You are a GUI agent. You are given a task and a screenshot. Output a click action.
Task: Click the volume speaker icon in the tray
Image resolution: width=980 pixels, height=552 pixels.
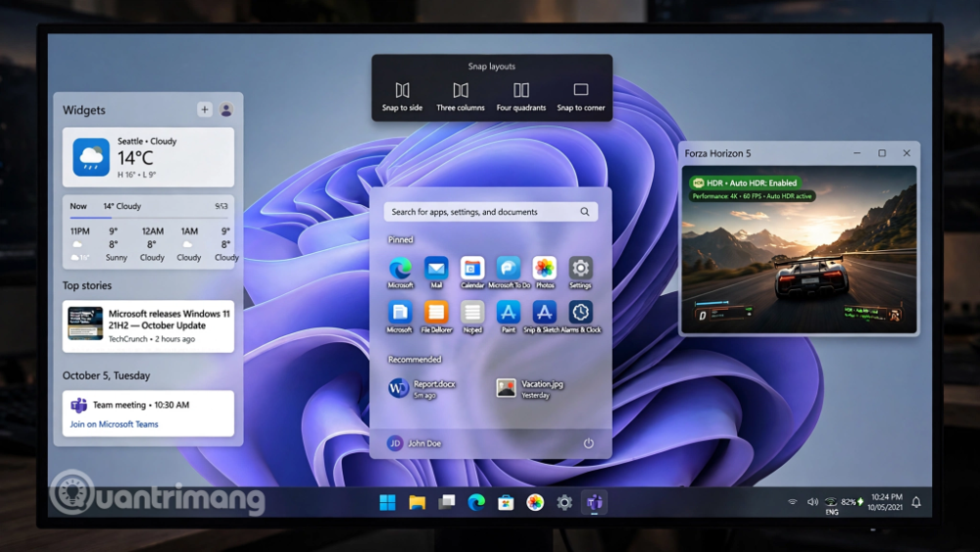(x=812, y=501)
